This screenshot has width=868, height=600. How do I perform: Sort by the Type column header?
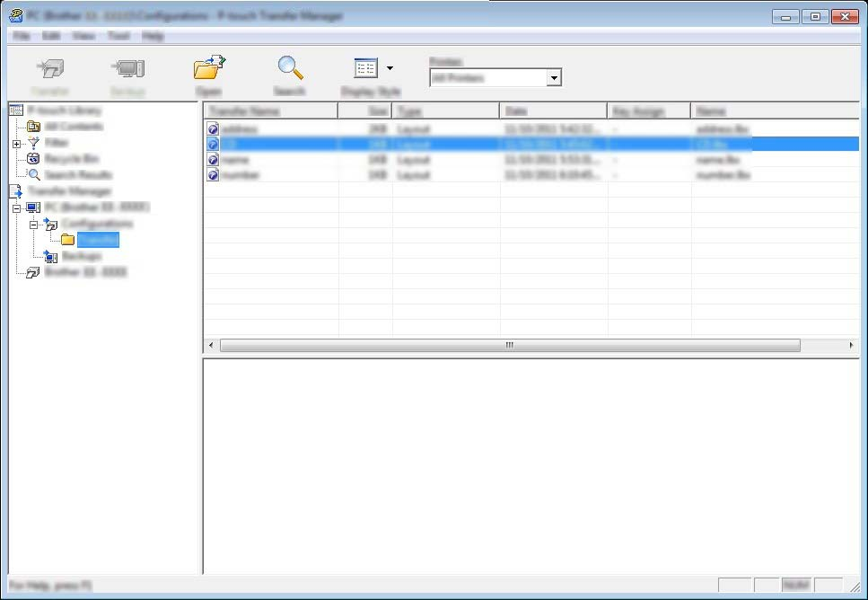445,110
